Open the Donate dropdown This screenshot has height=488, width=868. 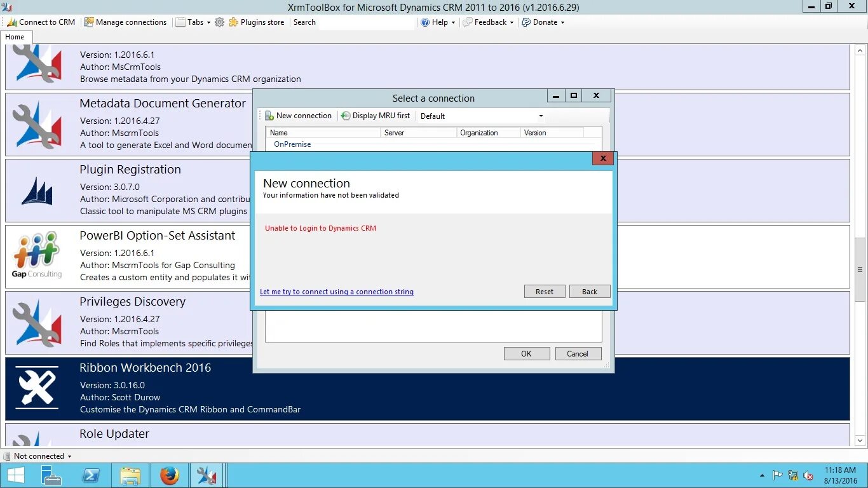coord(543,22)
